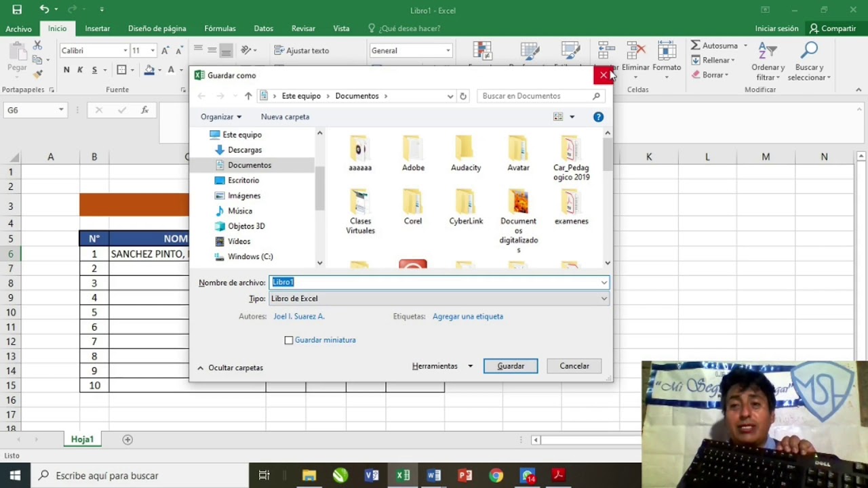Switch to the Fórmulas tab
The height and width of the screenshot is (488, 868).
point(220,28)
